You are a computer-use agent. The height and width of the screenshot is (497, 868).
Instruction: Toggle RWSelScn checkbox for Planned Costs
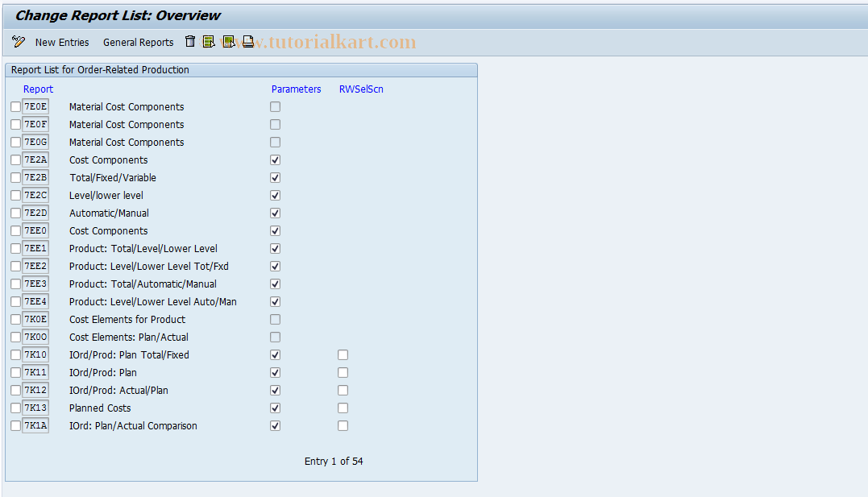click(343, 408)
